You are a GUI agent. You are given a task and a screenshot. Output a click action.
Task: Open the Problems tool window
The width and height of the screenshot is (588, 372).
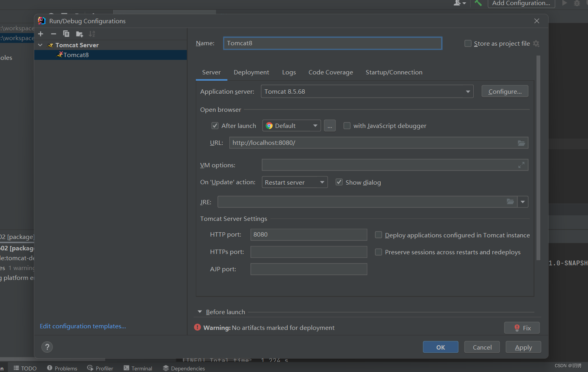tap(62, 368)
